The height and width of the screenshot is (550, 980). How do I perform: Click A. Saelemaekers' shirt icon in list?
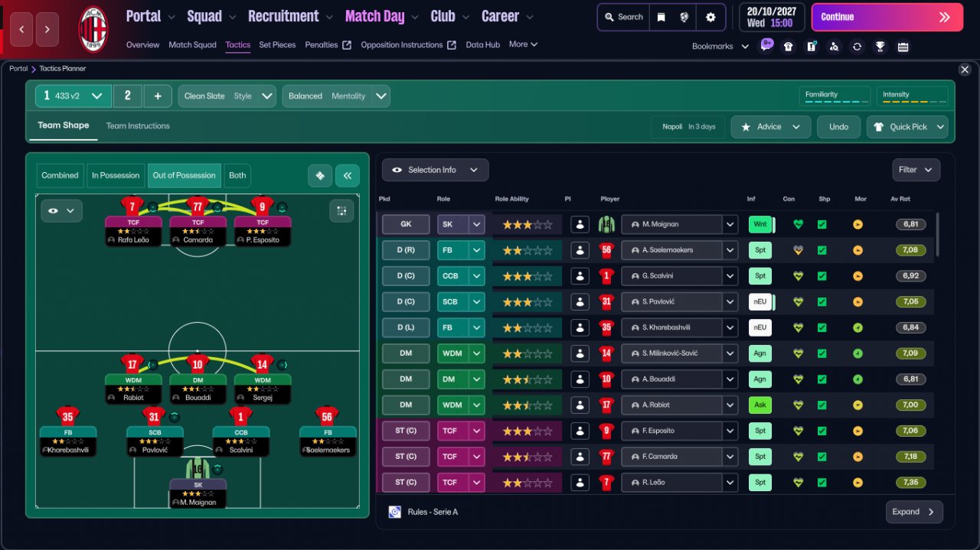pos(606,250)
